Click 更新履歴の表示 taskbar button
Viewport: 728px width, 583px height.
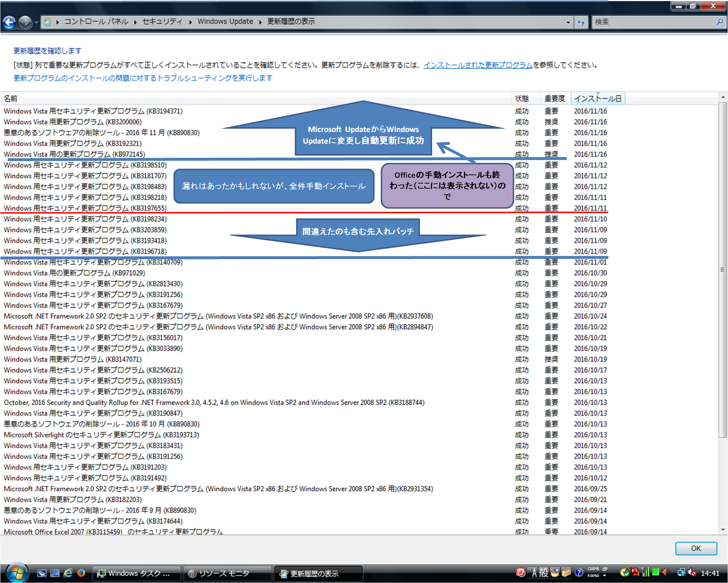pyautogui.click(x=318, y=574)
